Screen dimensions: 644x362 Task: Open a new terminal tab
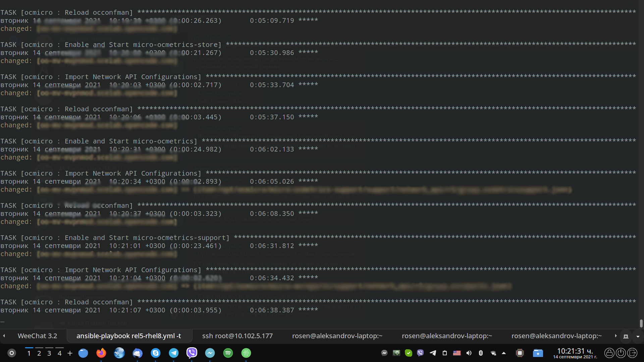pos(626,336)
